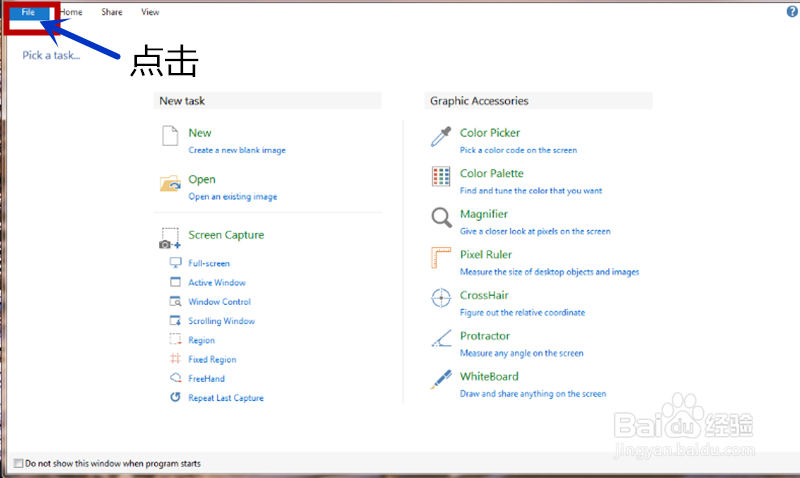Image resolution: width=800 pixels, height=478 pixels.
Task: Click the New blank image icon
Action: click(x=170, y=137)
